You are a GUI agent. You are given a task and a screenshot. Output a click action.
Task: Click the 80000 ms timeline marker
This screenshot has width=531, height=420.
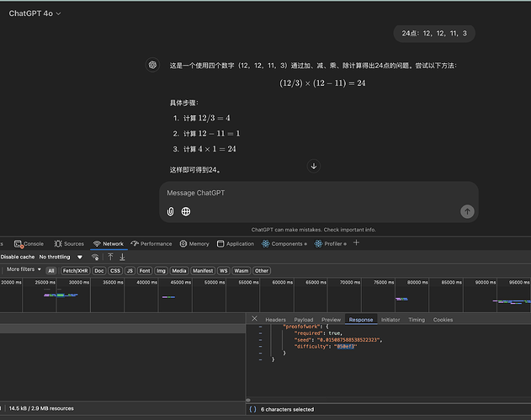417,282
